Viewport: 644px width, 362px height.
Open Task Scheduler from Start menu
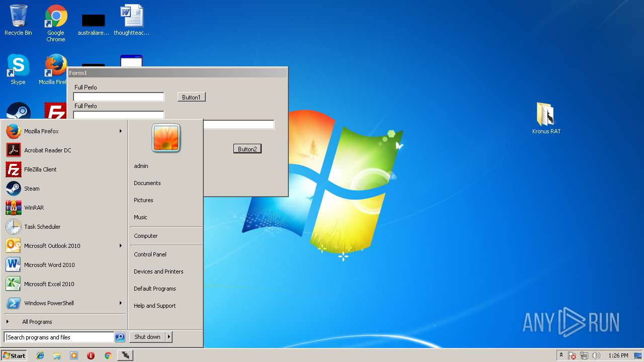[64, 227]
